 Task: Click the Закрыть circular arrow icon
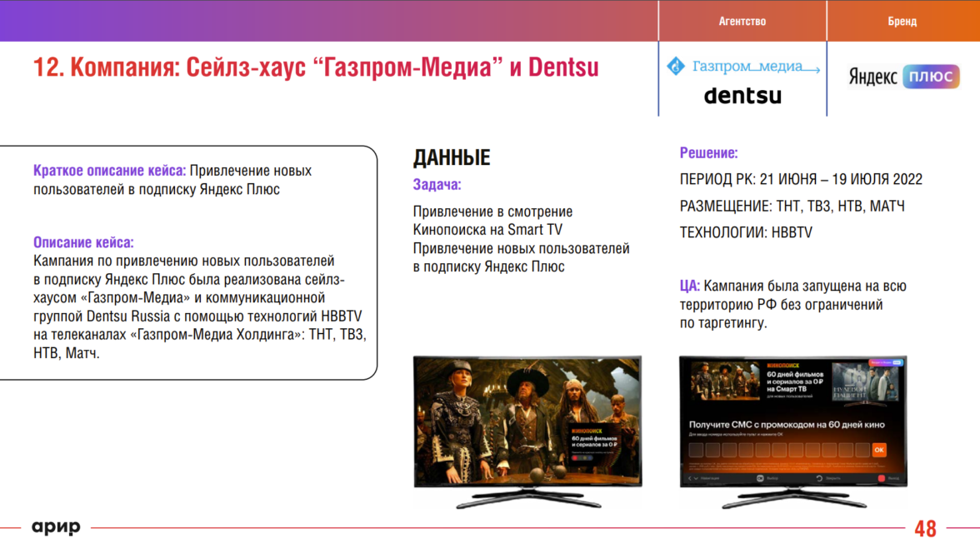[818, 479]
